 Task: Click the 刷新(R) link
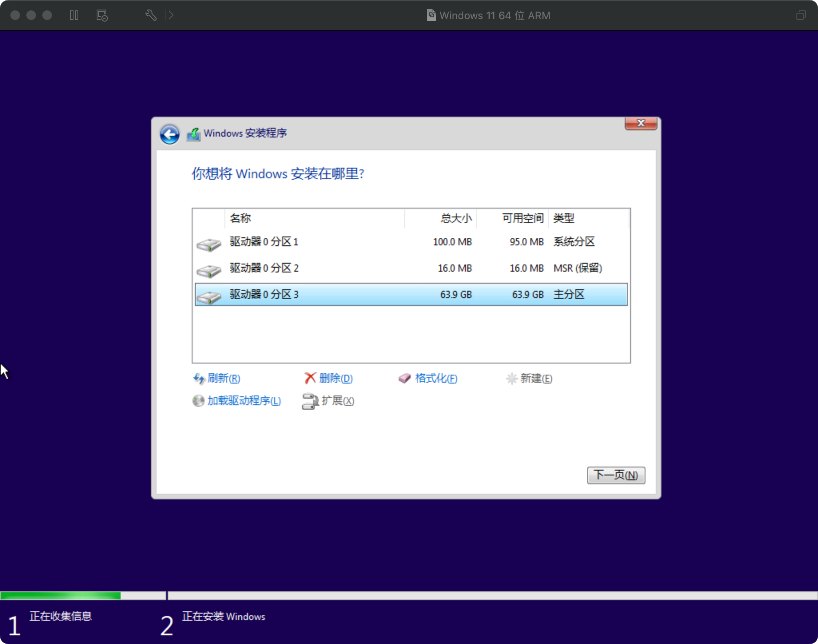(224, 378)
